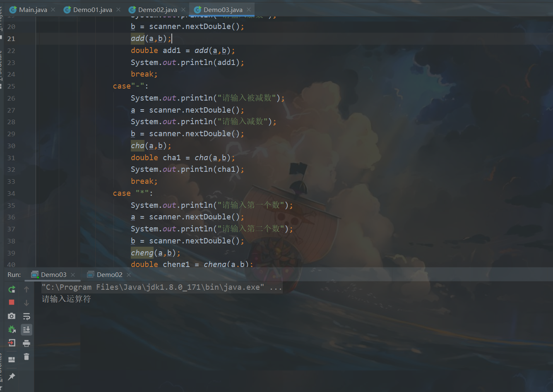
Task: Click the console output "请输入运算符"
Action: tap(66, 299)
